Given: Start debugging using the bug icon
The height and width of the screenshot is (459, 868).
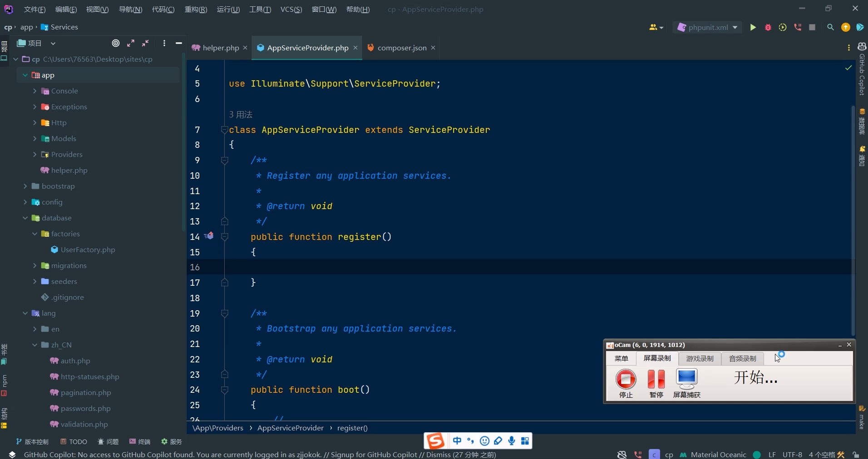Looking at the screenshot, I should coord(768,27).
